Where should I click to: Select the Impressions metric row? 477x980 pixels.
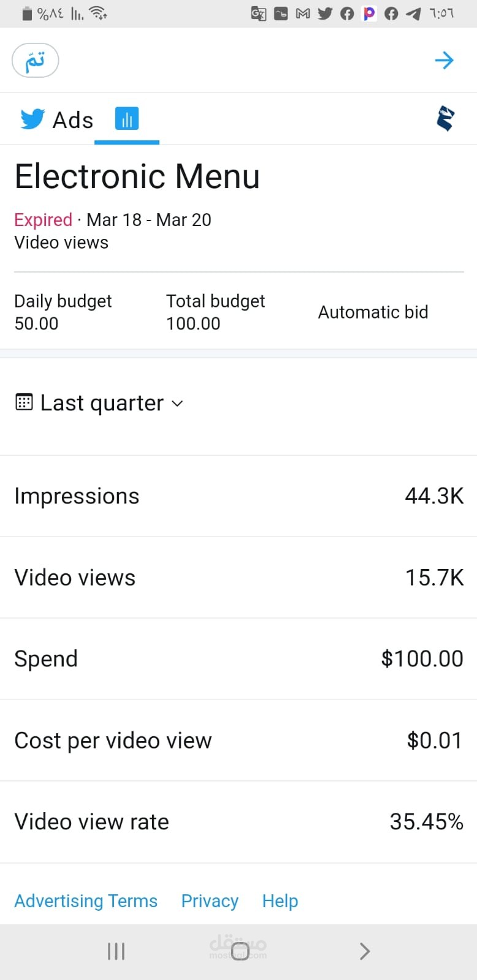pyautogui.click(x=238, y=496)
